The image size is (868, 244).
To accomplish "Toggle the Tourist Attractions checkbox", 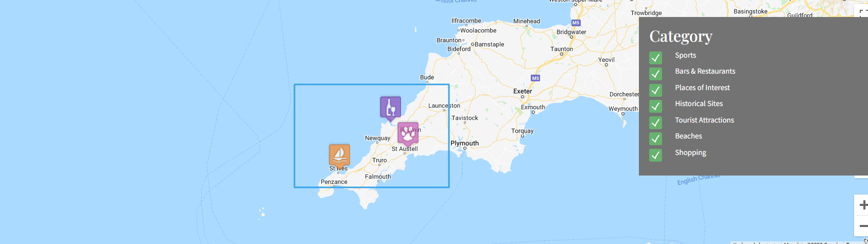I will point(655,123).
